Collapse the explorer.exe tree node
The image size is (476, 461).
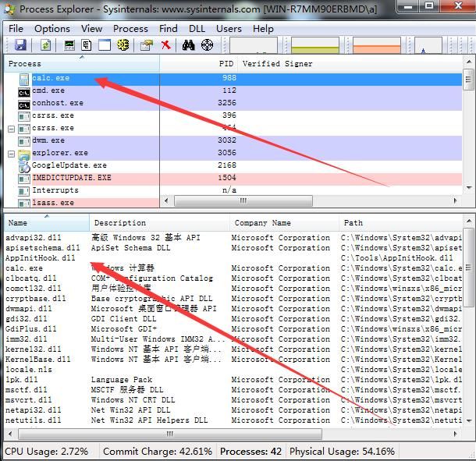pos(11,154)
